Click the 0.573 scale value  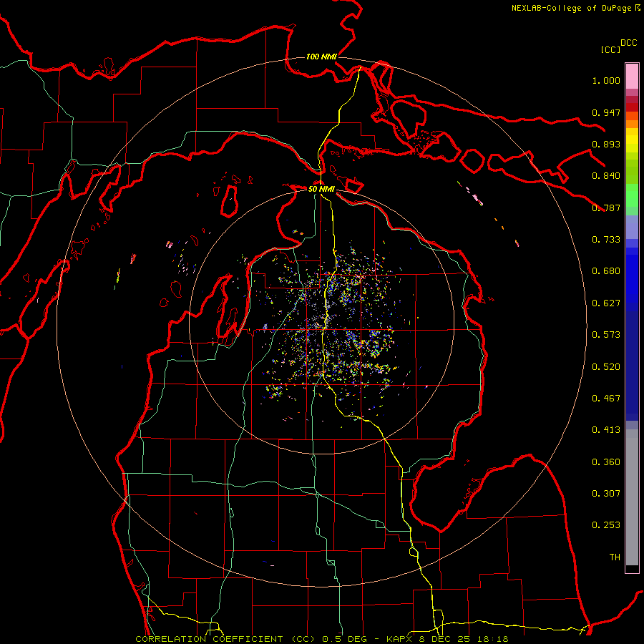[606, 335]
